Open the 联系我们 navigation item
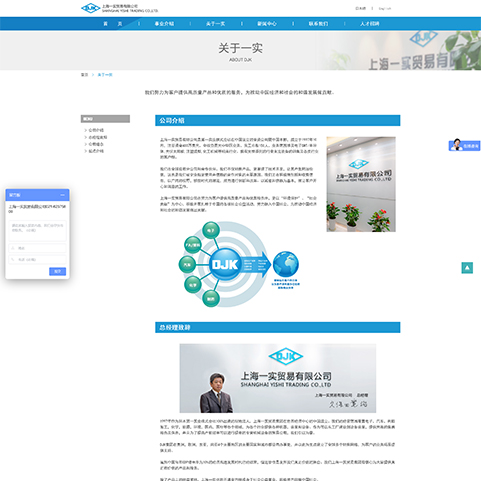481x481 pixels. [x=318, y=24]
